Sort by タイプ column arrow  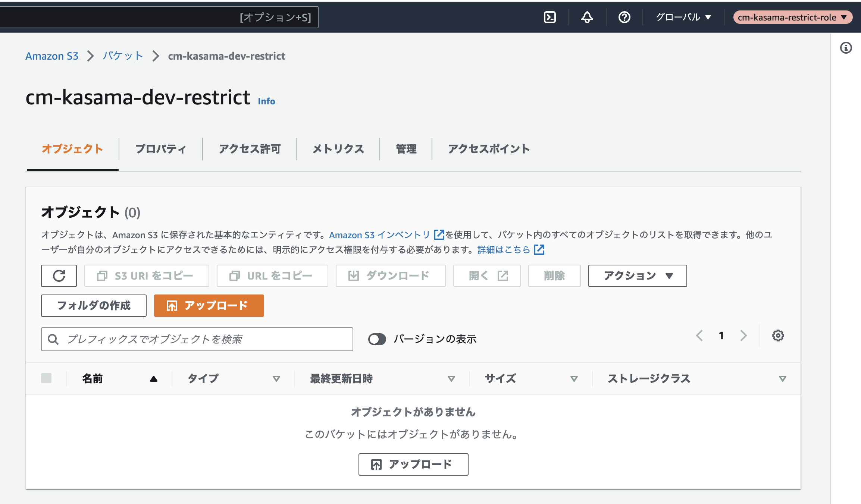tap(276, 379)
